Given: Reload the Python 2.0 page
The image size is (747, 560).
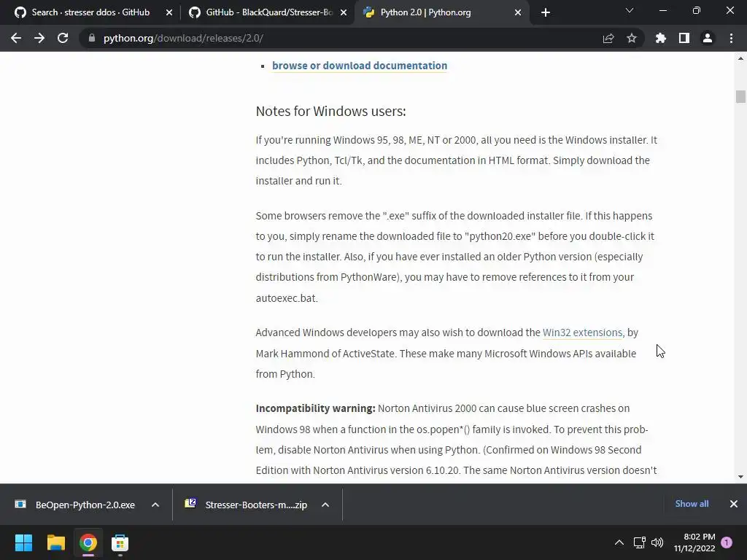Looking at the screenshot, I should coord(63,38).
